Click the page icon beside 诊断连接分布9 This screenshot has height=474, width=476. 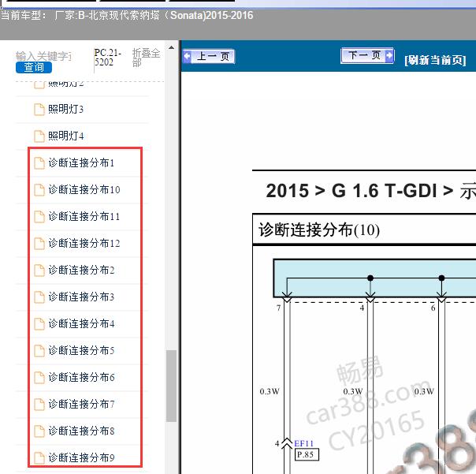tap(39, 457)
